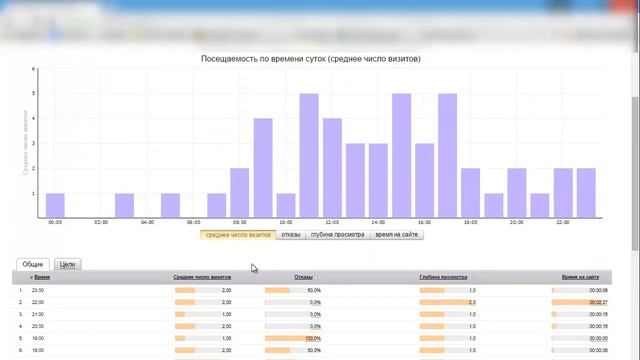Click the chart bar for 23:00
Image resolution: width=640 pixels, height=360 pixels.
click(586, 193)
